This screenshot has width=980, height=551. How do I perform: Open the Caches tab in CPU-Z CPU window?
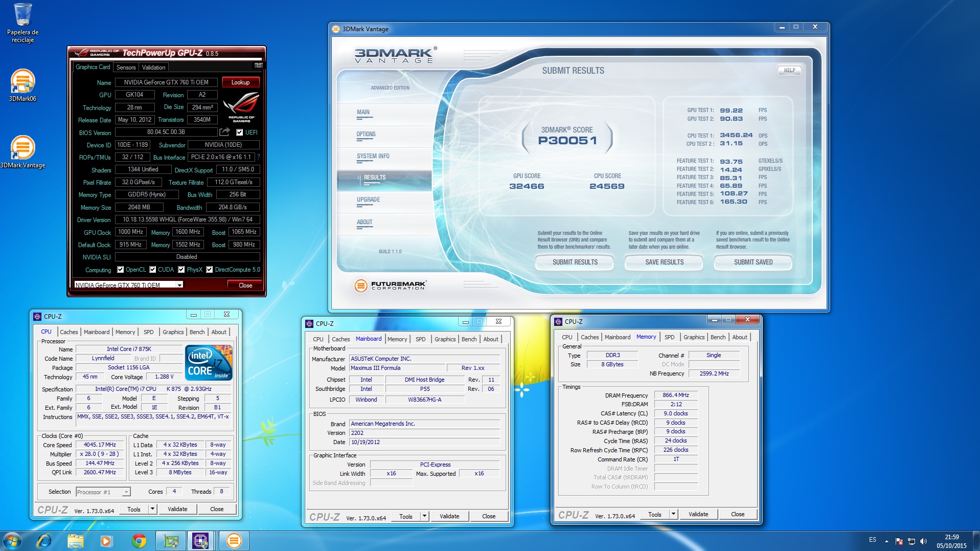point(69,332)
